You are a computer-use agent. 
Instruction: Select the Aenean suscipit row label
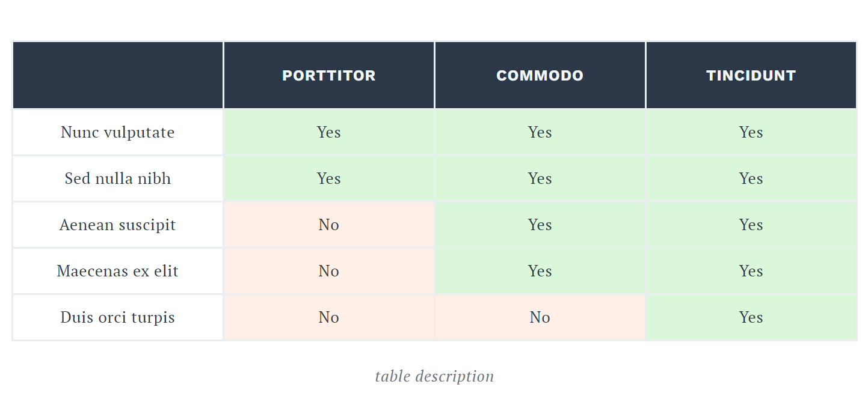(x=118, y=225)
